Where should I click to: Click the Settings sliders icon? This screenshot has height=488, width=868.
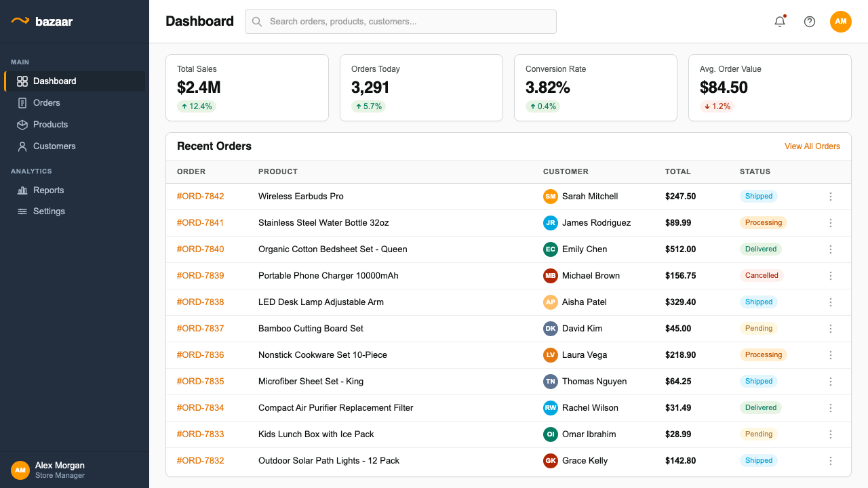click(x=22, y=211)
